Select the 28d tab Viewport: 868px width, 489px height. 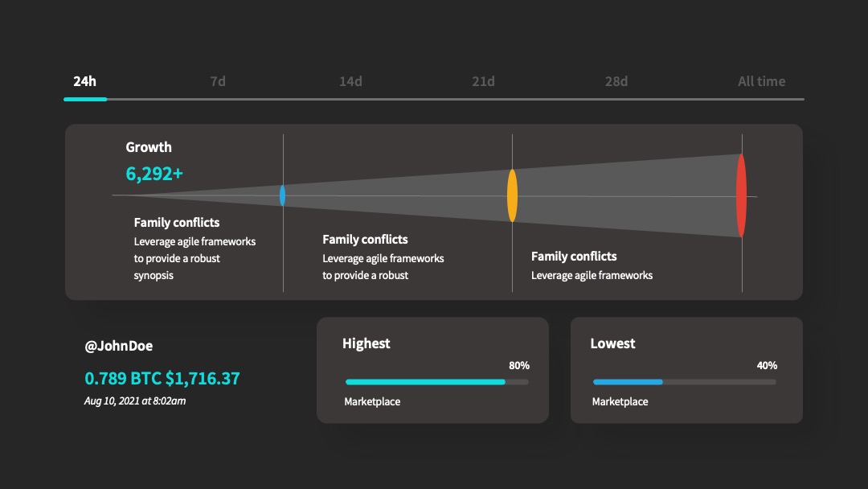616,81
